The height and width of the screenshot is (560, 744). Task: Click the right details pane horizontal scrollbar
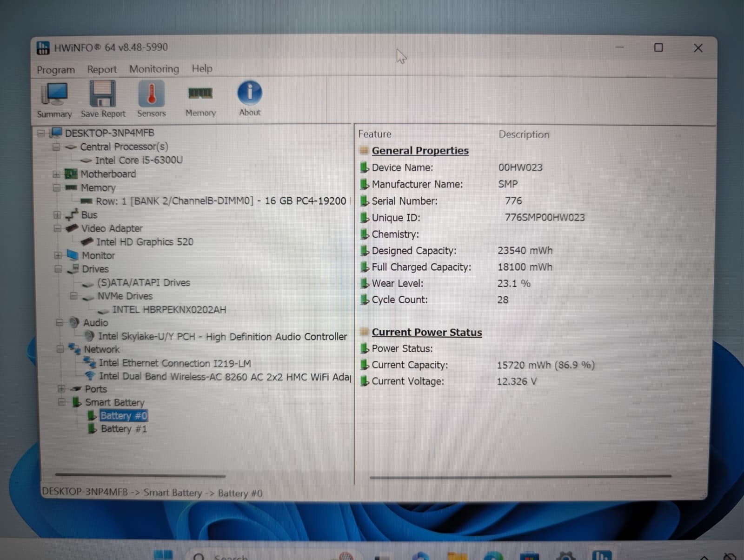520,476
